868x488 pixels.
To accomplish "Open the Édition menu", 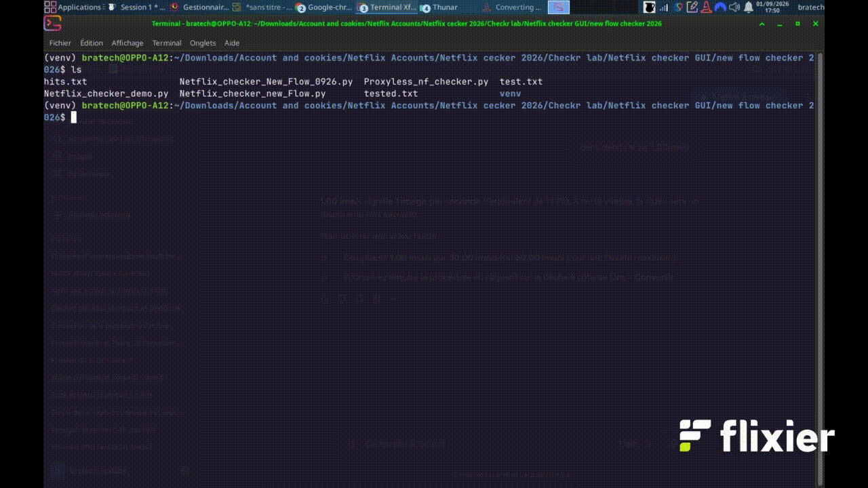I will (92, 43).
